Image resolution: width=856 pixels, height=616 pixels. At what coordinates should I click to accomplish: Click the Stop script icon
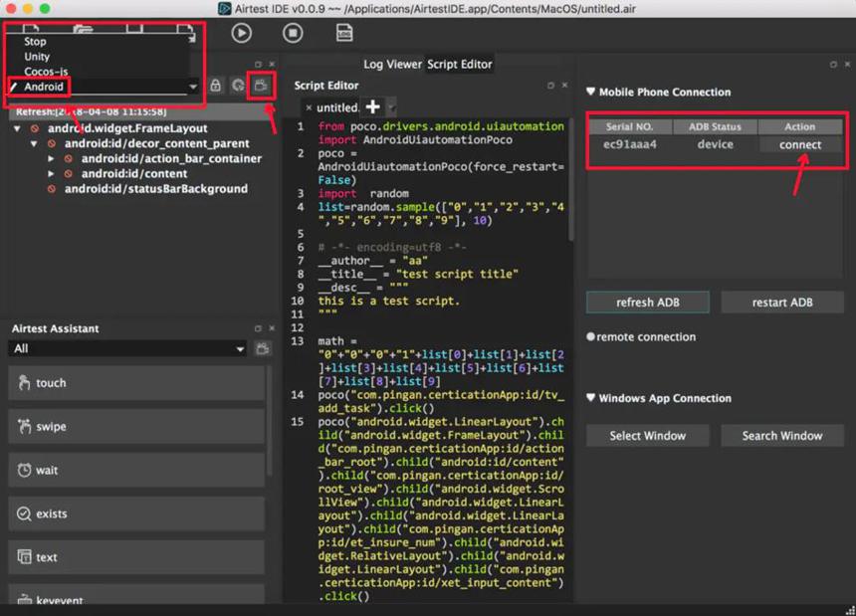click(x=293, y=33)
